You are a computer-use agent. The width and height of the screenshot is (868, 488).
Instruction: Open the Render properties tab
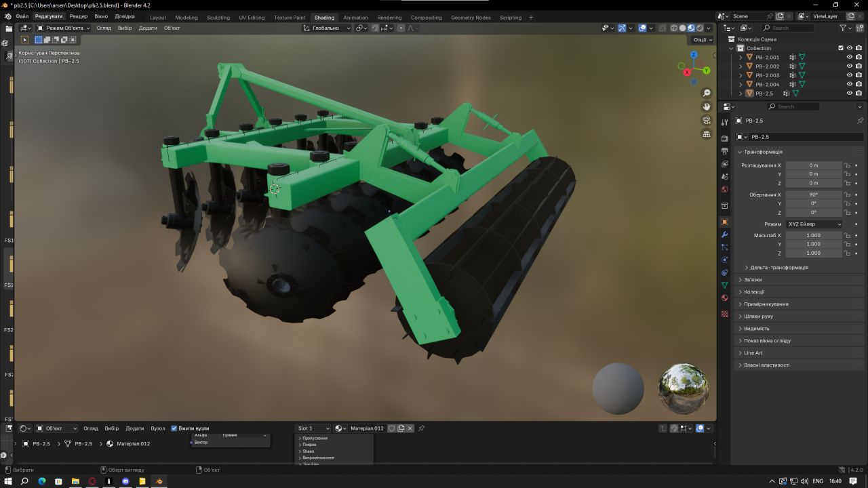point(724,138)
